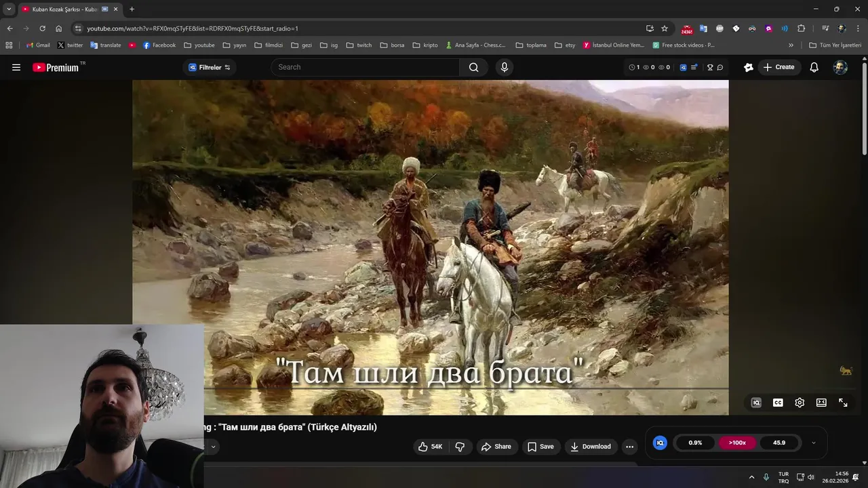Open taskbar volume control
Image resolution: width=868 pixels, height=488 pixels.
click(810, 477)
